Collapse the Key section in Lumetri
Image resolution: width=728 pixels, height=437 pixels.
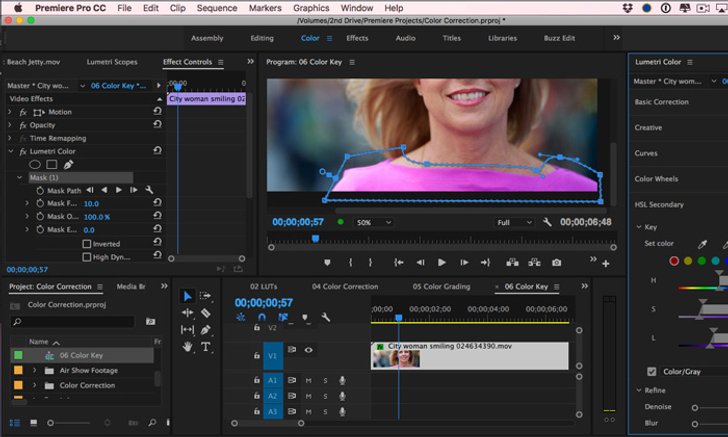tap(639, 227)
